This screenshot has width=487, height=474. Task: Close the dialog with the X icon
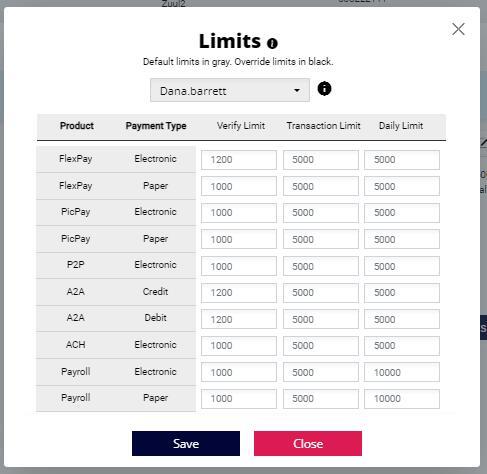pos(458,29)
